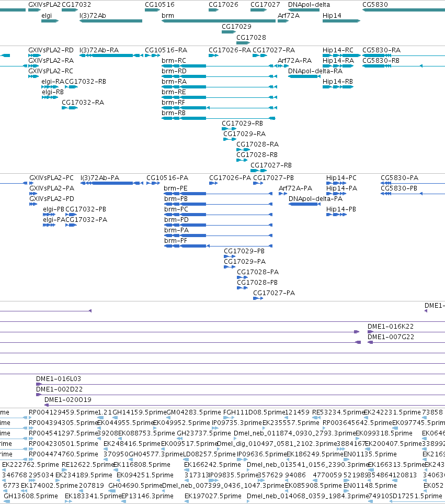
Task: Click the brm-RD transcript label
Action: tap(174, 71)
